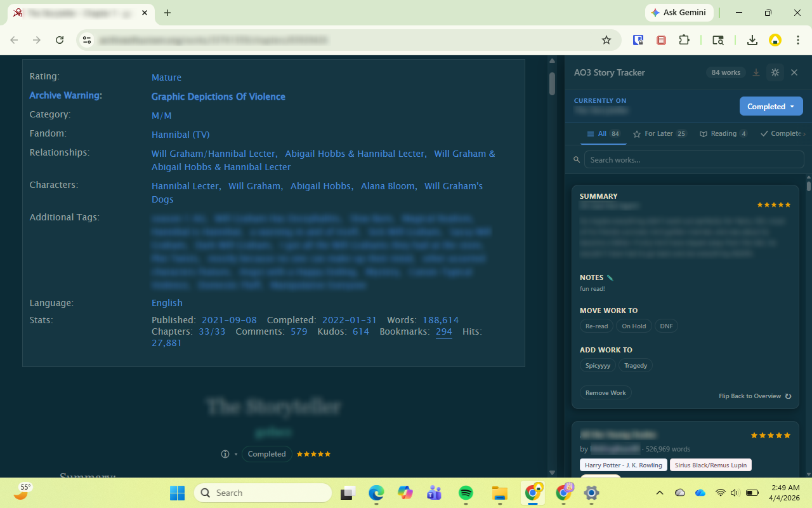Expand more tabs with the right chevron
Image resolution: width=812 pixels, height=508 pixels.
(x=804, y=134)
